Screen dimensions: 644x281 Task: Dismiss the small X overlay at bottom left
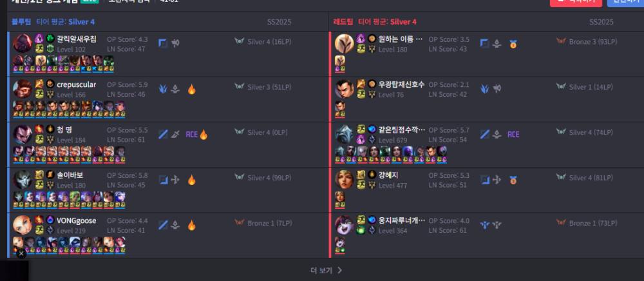pyautogui.click(x=21, y=253)
